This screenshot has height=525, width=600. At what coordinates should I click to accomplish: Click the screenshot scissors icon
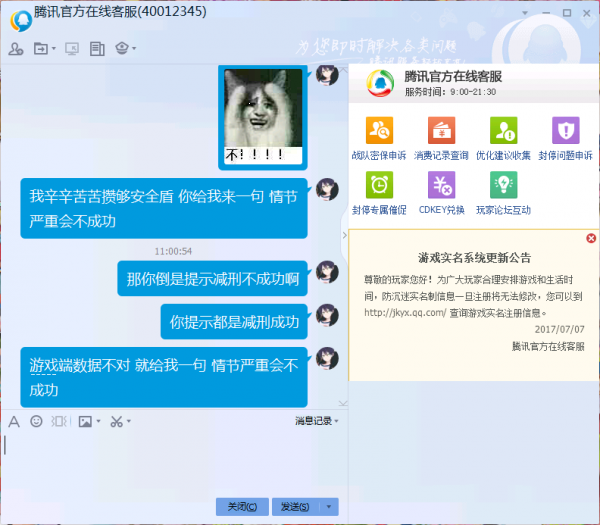point(116,421)
